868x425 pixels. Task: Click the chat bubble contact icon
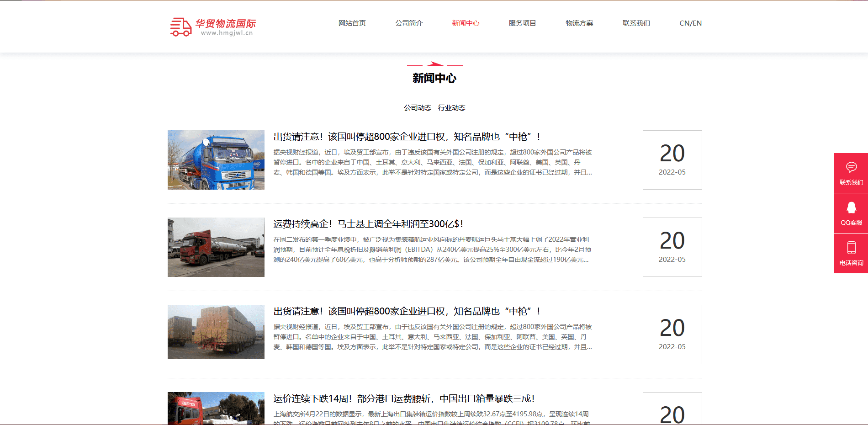pyautogui.click(x=851, y=167)
